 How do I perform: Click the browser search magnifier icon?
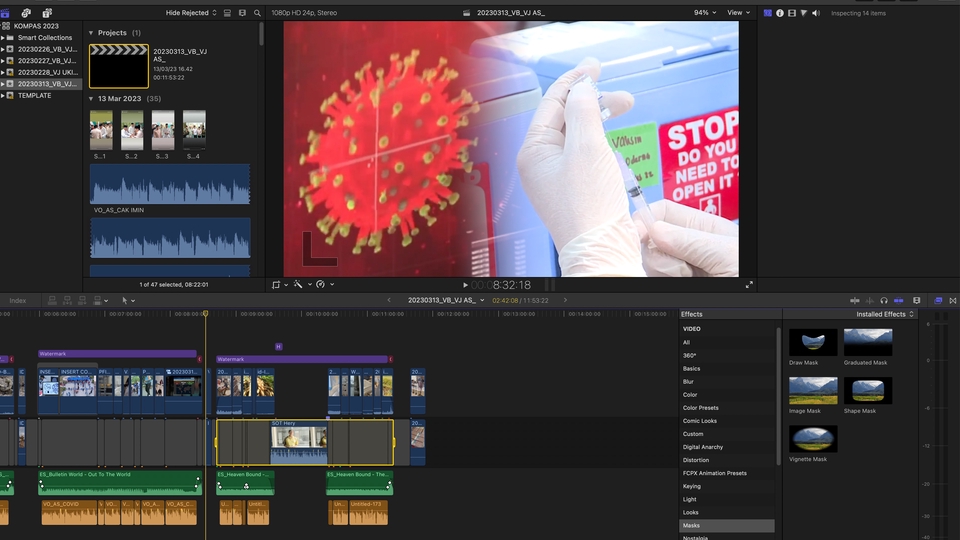click(257, 13)
